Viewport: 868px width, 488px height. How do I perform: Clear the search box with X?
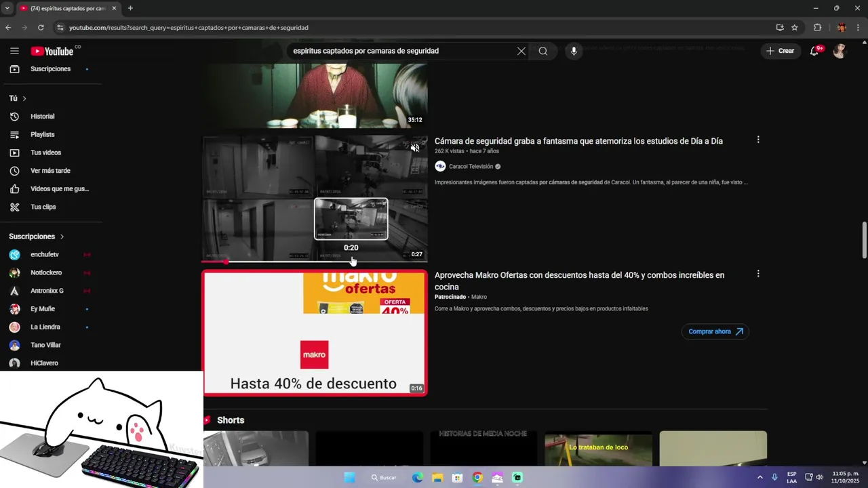tap(521, 51)
